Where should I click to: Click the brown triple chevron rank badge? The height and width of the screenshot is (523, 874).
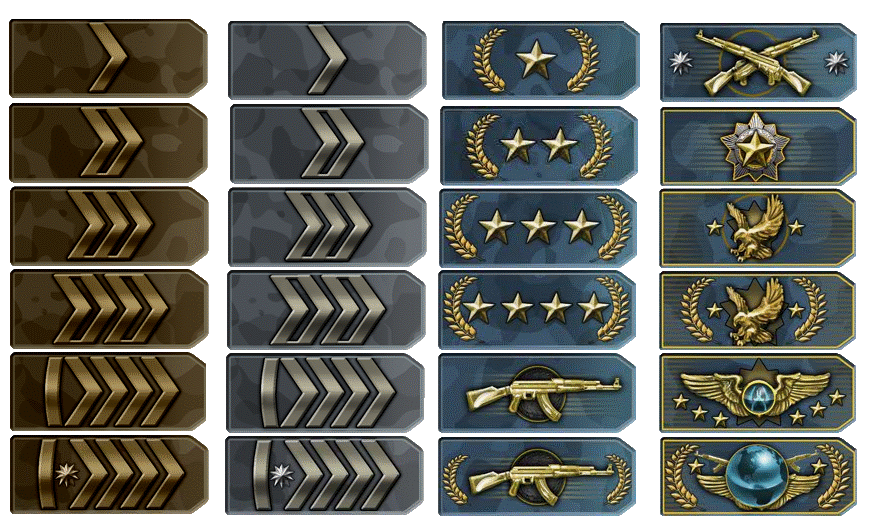coord(109,226)
